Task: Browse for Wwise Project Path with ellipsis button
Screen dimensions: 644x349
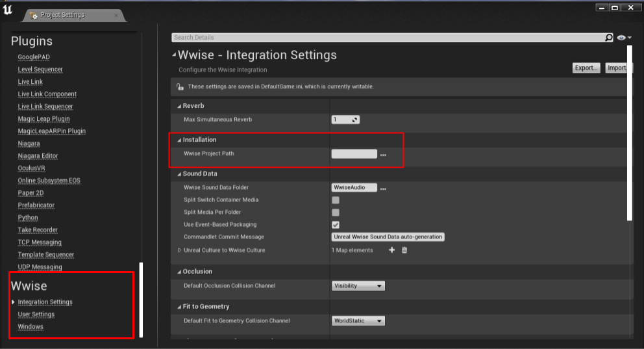Action: click(x=383, y=155)
